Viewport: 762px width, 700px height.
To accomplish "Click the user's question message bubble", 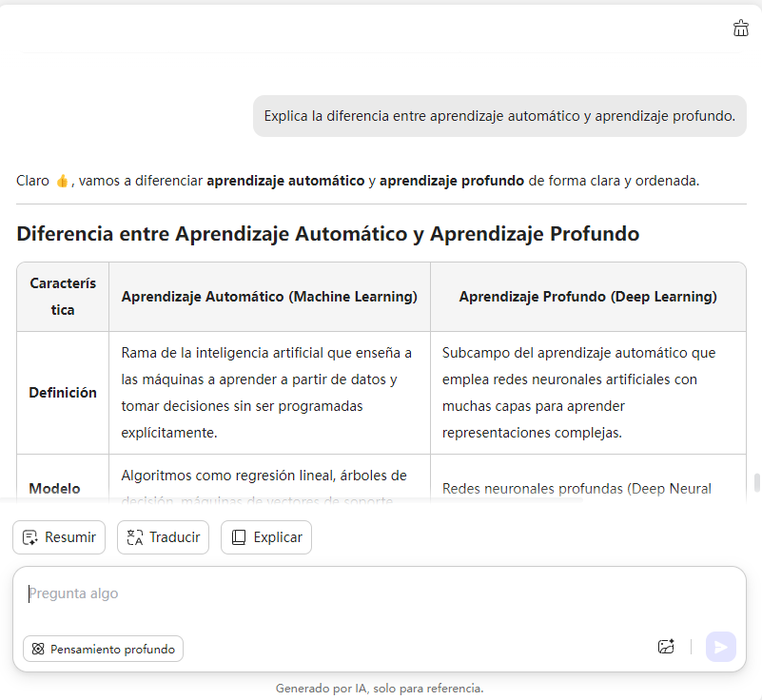I will (x=499, y=116).
